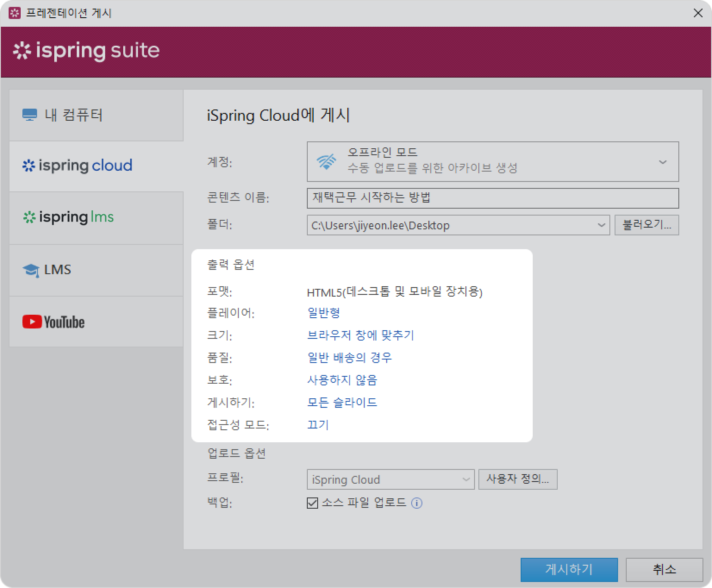
Task: Expand the 프로필 iSpring Cloud dropdown
Action: pyautogui.click(x=465, y=479)
